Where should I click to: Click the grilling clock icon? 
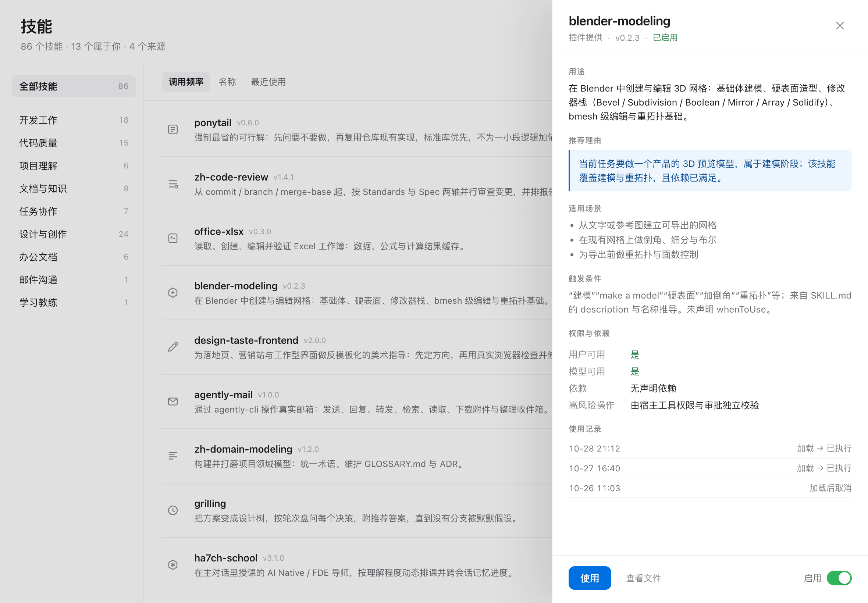pyautogui.click(x=173, y=510)
